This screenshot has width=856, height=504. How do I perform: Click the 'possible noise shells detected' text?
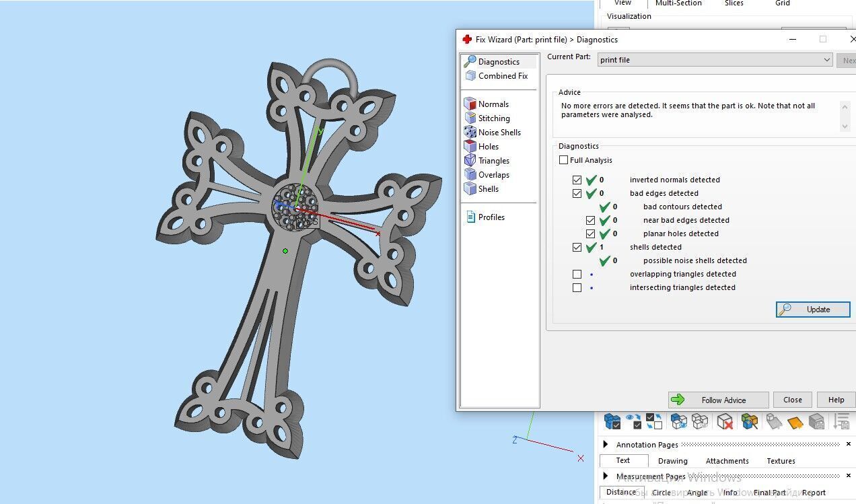point(695,260)
